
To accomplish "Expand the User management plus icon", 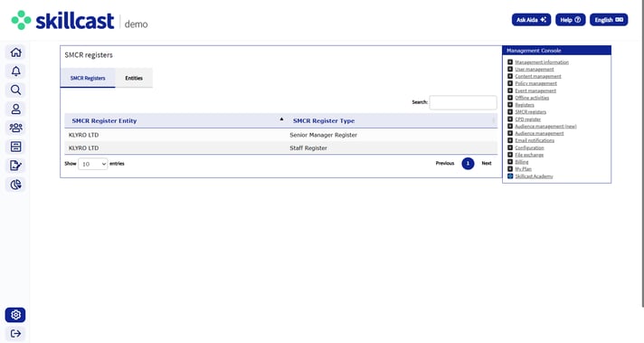I will click(x=510, y=69).
